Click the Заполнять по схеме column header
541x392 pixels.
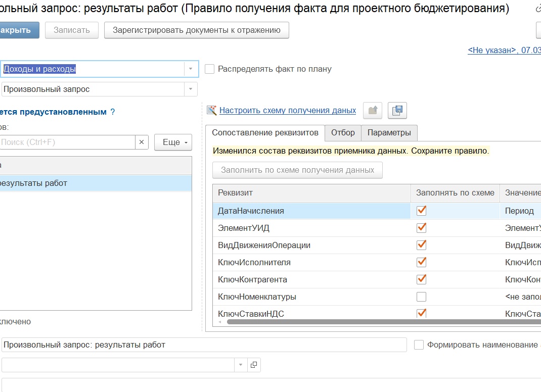tap(455, 193)
